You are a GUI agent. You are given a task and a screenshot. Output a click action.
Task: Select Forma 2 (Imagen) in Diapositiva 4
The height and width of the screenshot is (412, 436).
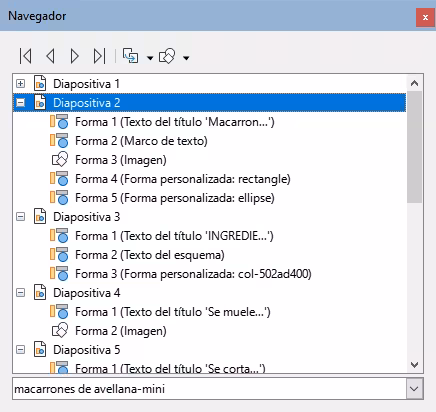point(121,331)
